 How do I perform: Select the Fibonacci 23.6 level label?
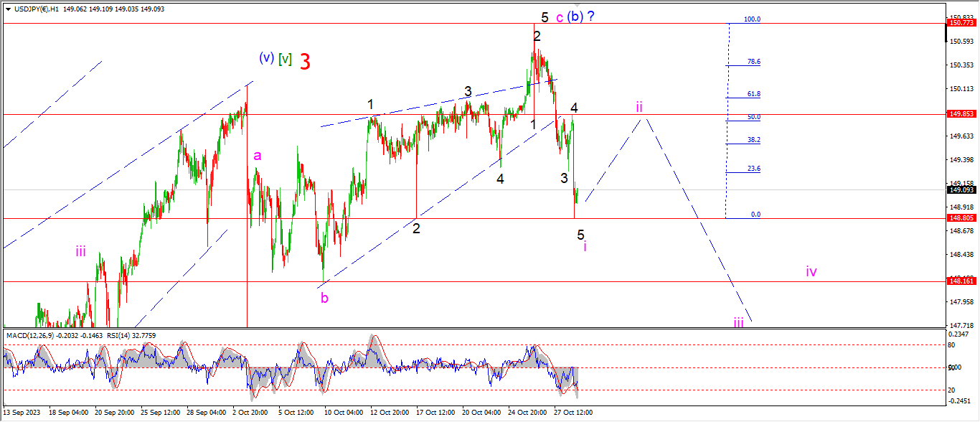753,169
